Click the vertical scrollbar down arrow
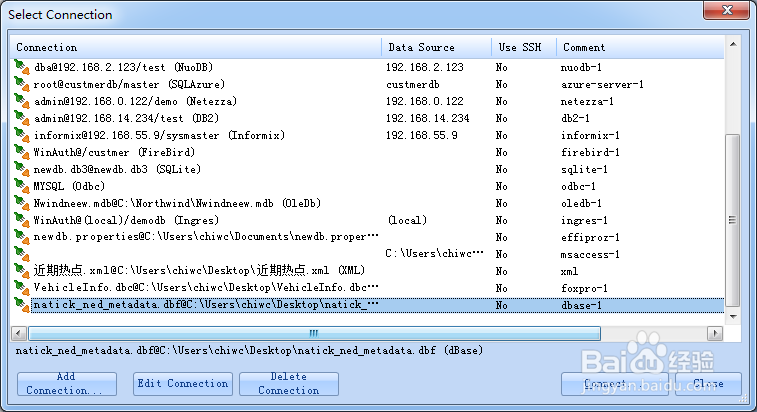Screen dimensions: 757x412 pos(733,317)
